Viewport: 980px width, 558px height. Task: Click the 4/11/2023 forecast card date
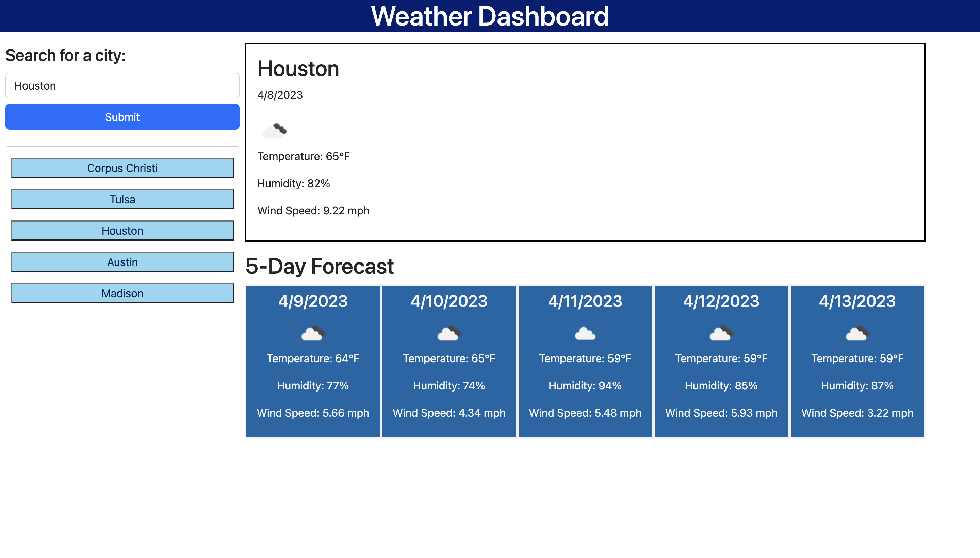pyautogui.click(x=585, y=301)
